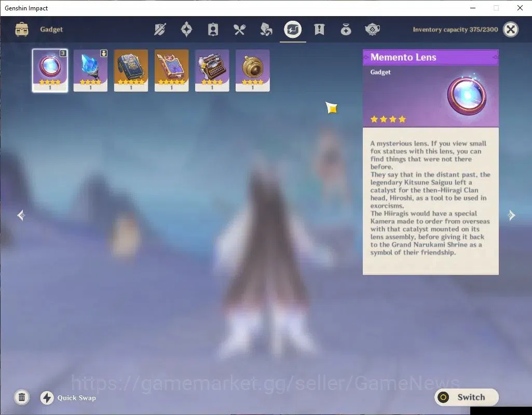Viewport: 532px width, 415px height.
Task: Select the typewriter gadget item
Action: 212,71
